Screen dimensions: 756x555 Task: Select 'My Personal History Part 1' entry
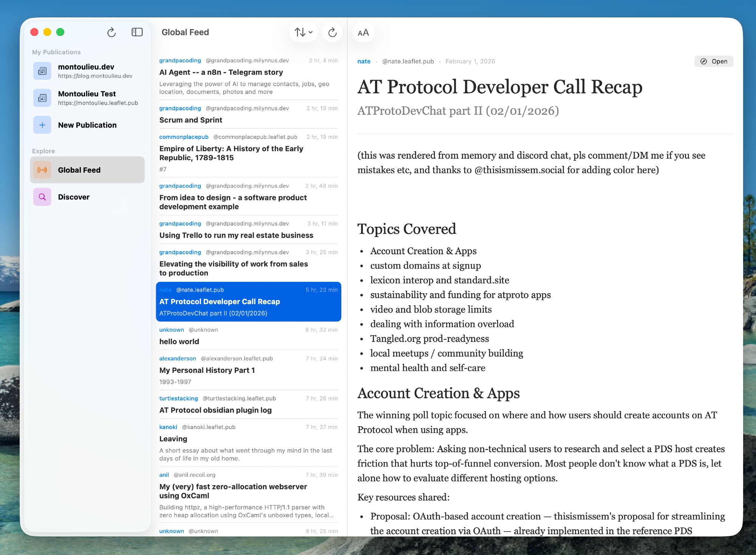tap(207, 370)
